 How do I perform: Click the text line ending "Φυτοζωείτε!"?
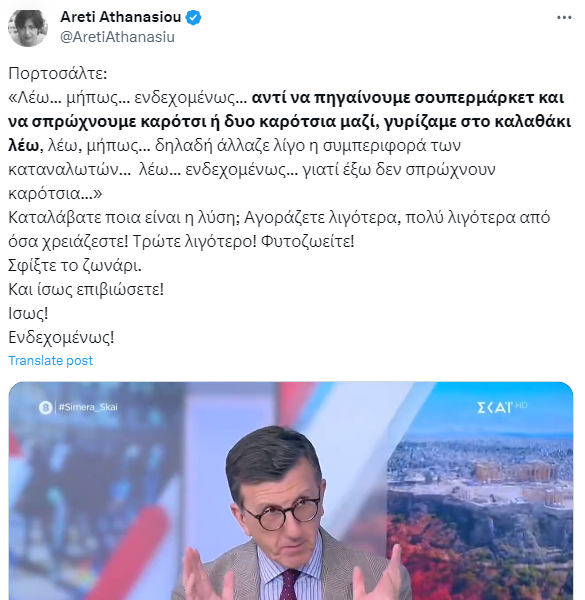tap(181, 241)
